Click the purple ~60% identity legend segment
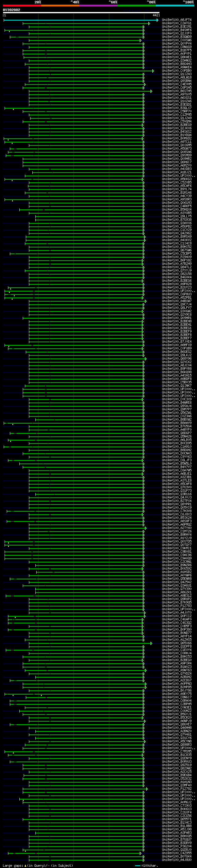197x868 pixels. pyautogui.click(x=98, y=6)
